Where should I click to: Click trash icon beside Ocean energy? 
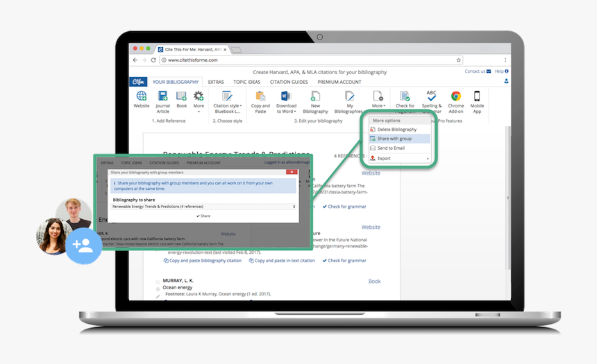click(x=158, y=289)
